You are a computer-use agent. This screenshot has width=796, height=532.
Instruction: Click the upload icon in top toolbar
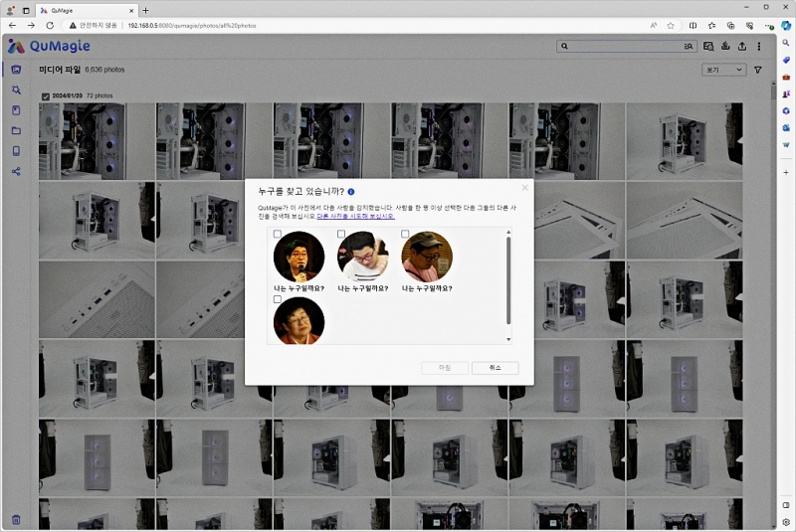pos(741,46)
